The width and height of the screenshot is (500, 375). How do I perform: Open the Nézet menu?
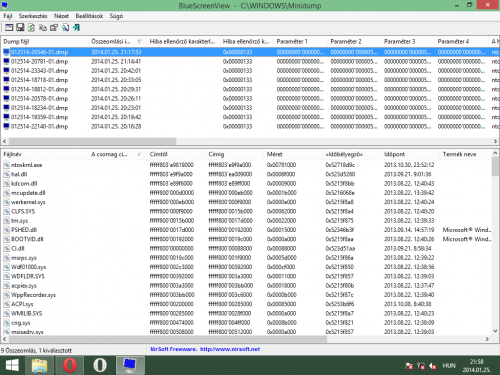[61, 16]
